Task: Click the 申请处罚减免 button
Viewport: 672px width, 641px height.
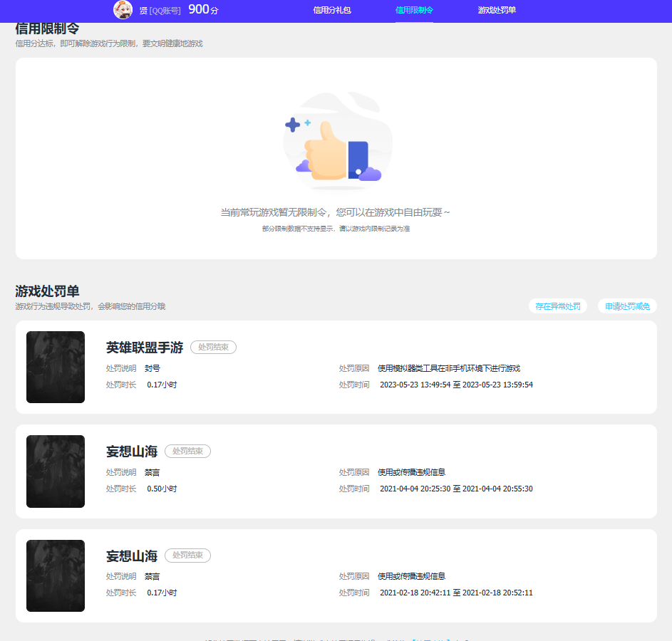Action: [627, 306]
